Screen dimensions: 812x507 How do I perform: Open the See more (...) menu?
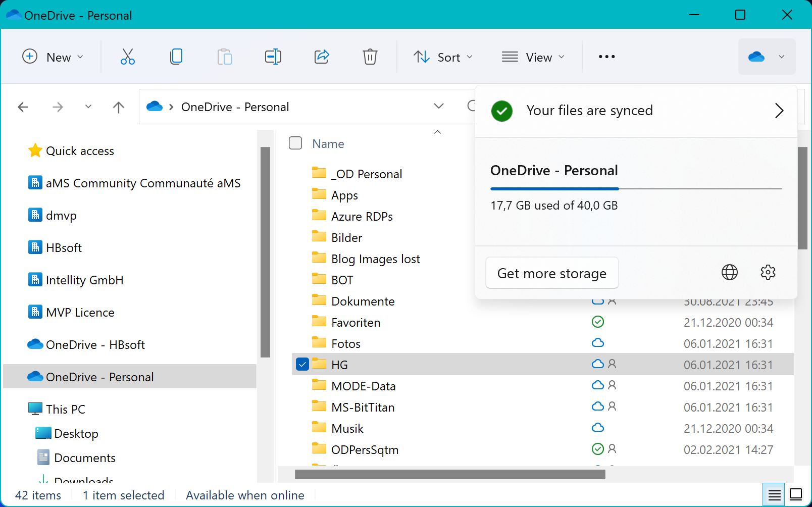coord(606,57)
